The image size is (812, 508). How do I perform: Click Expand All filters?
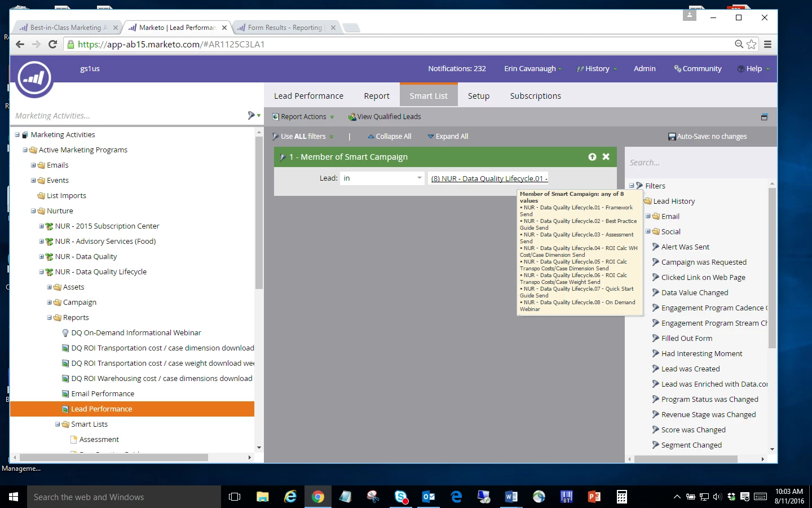tap(448, 137)
